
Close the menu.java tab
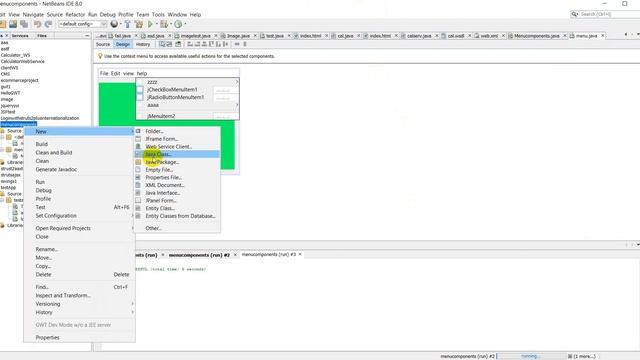[602, 36]
